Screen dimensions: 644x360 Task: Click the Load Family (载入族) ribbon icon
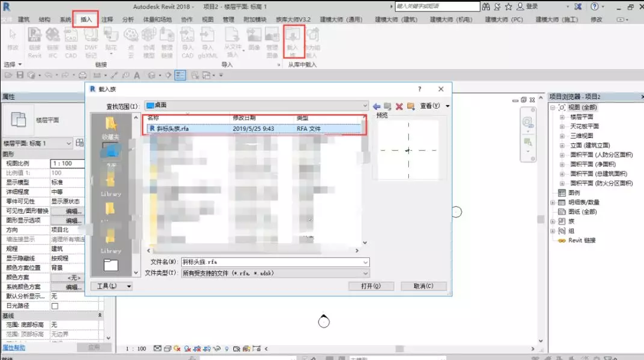point(293,41)
